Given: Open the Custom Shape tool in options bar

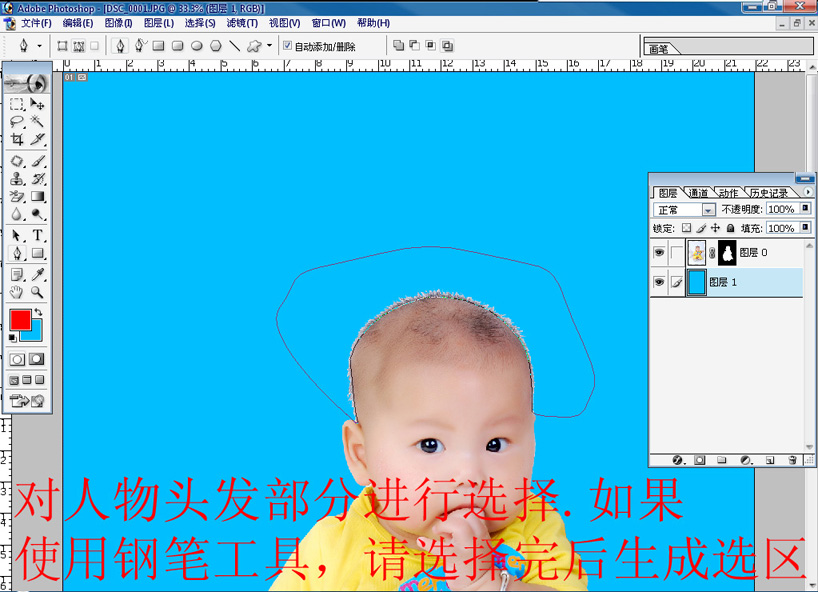Looking at the screenshot, I should pyautogui.click(x=256, y=45).
